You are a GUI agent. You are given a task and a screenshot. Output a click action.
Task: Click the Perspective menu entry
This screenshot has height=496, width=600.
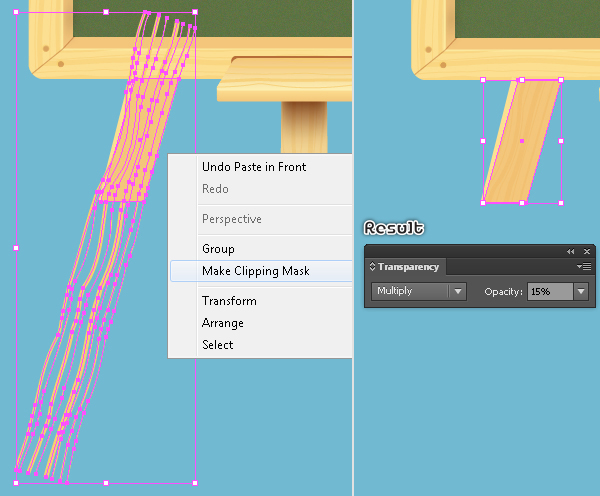(x=232, y=219)
